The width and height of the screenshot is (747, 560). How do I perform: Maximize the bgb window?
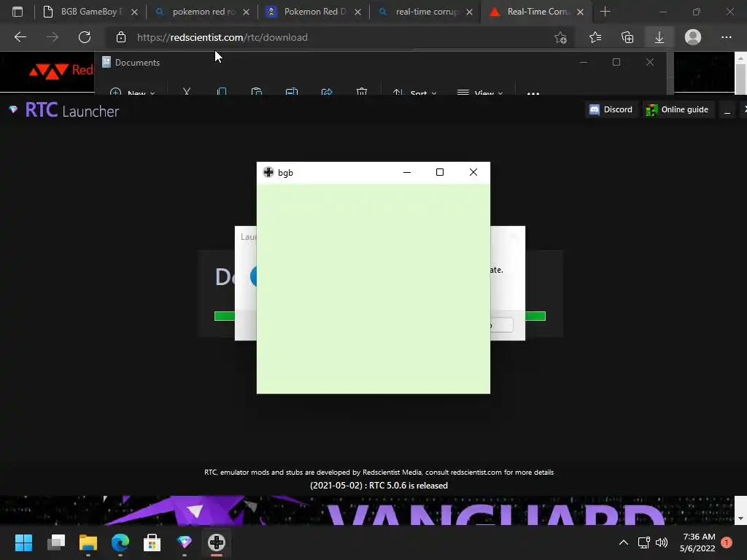440,172
